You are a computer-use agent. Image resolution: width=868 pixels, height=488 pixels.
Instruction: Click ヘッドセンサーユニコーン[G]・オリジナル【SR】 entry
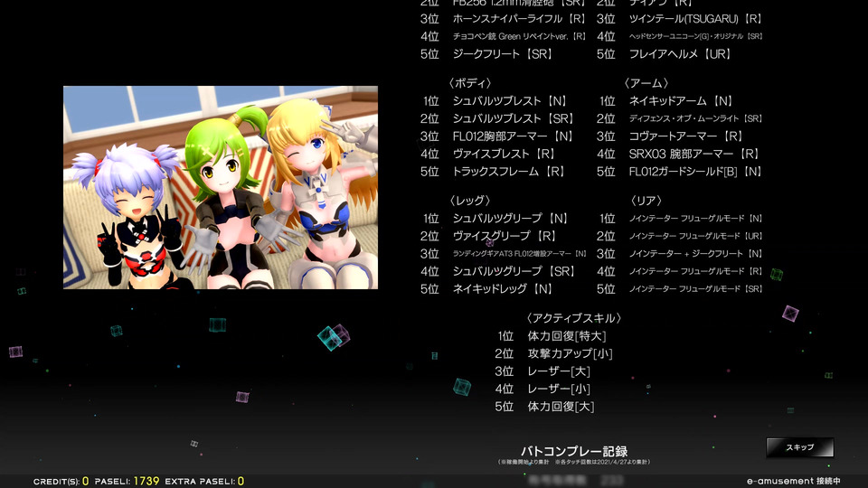click(x=696, y=36)
